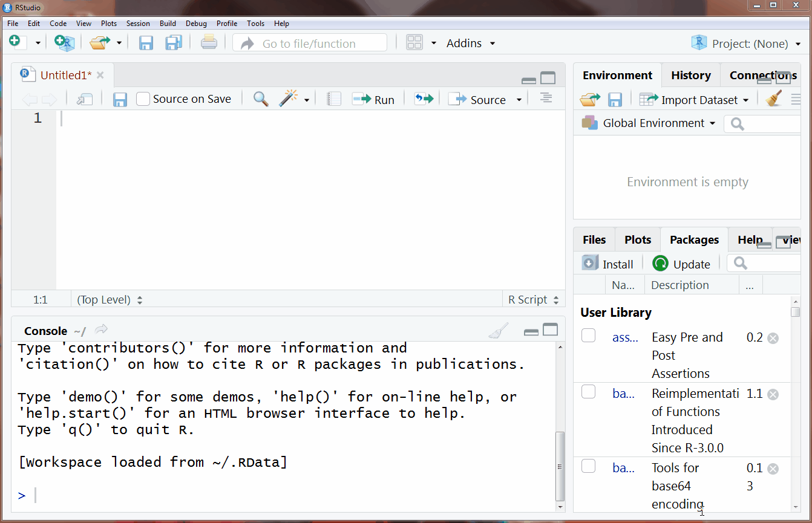Click the Update packages button
The width and height of the screenshot is (812, 523).
[x=681, y=264]
